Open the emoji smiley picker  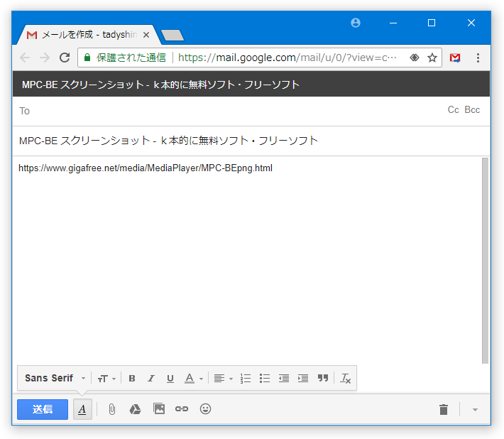click(205, 408)
